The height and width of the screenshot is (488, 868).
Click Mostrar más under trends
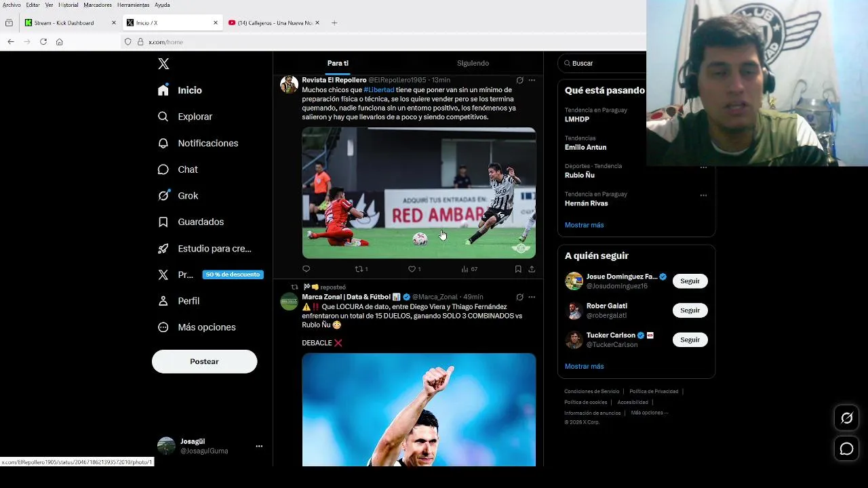tap(584, 225)
